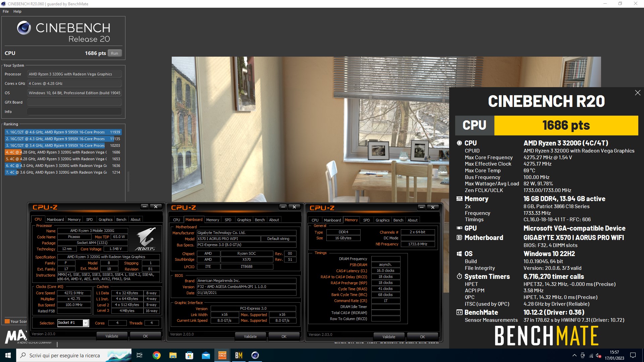
Task: Click the BenchMate version icon
Action: click(459, 312)
